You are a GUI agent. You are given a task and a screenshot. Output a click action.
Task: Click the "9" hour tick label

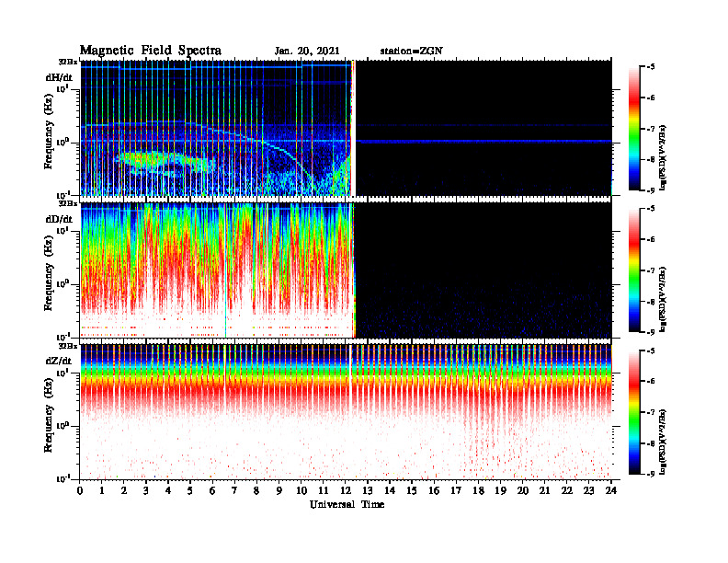point(279,491)
